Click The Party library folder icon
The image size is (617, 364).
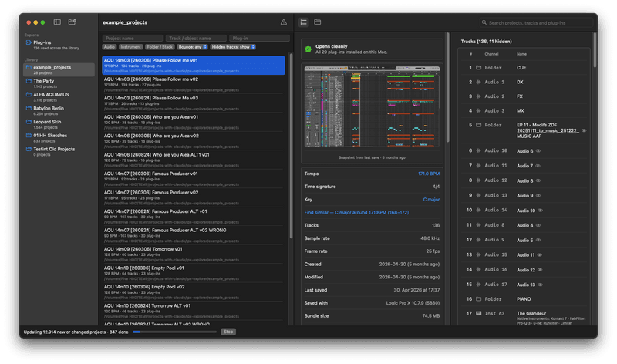tap(29, 81)
